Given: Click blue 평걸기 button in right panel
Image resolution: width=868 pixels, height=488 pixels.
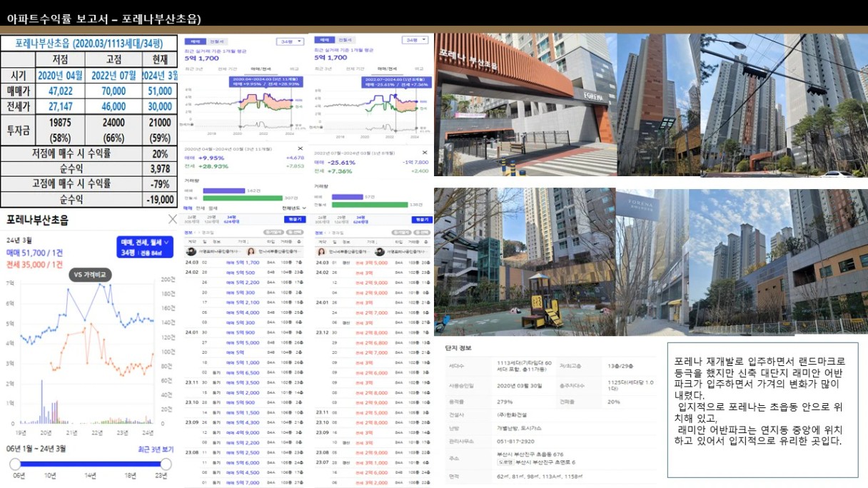Looking at the screenshot, I should coord(422,220).
